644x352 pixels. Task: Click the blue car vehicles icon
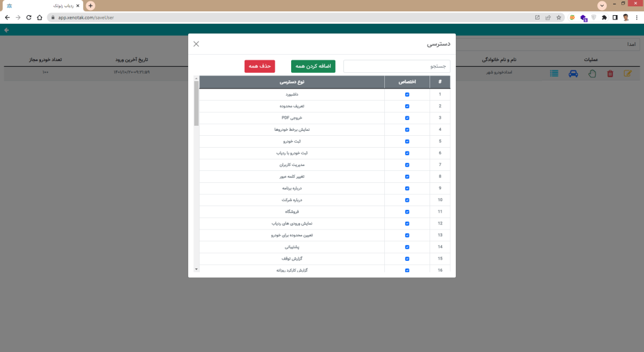(x=573, y=74)
